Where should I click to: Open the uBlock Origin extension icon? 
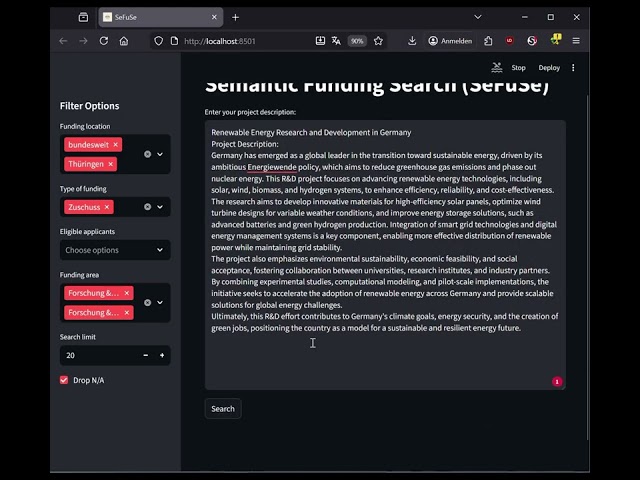(x=509, y=41)
